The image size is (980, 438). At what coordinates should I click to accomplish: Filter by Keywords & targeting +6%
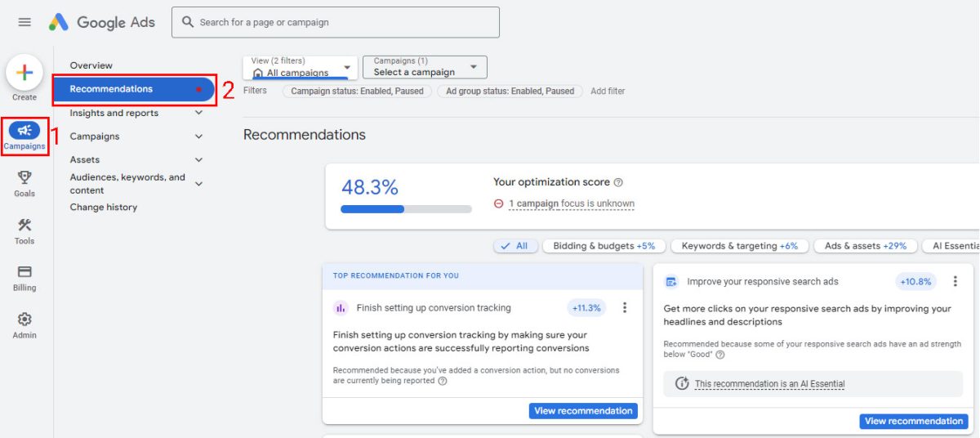[x=740, y=246]
